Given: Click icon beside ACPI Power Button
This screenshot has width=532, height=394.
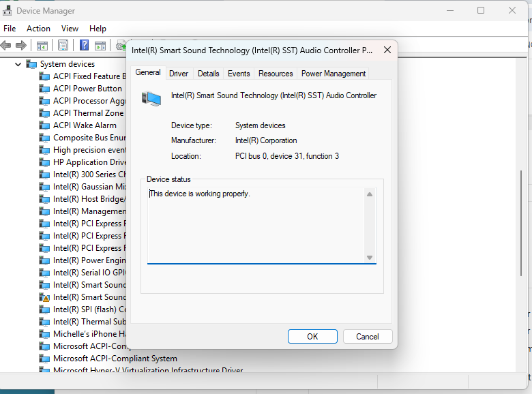Looking at the screenshot, I should coord(44,89).
